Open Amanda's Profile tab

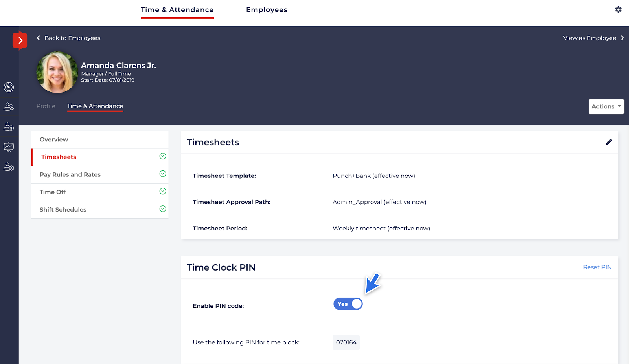tap(46, 106)
